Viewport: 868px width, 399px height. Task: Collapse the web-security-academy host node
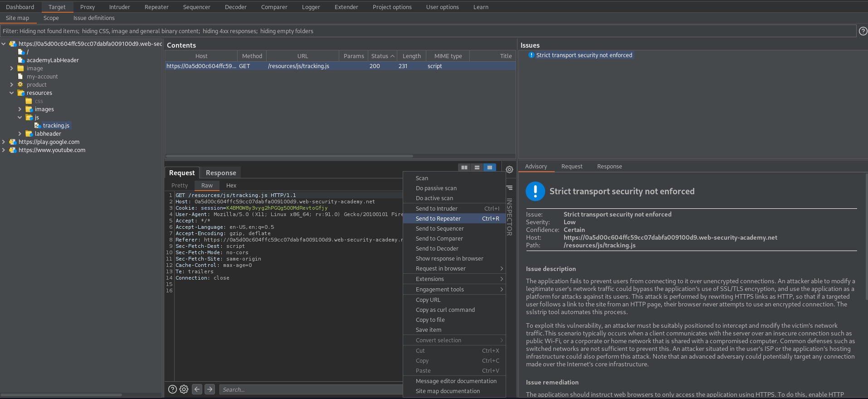click(4, 44)
